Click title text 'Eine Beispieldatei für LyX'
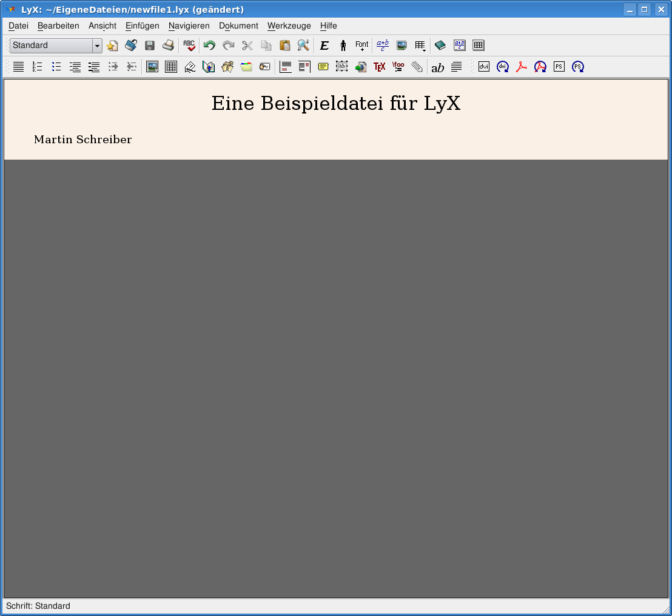672x616 pixels. (336, 103)
